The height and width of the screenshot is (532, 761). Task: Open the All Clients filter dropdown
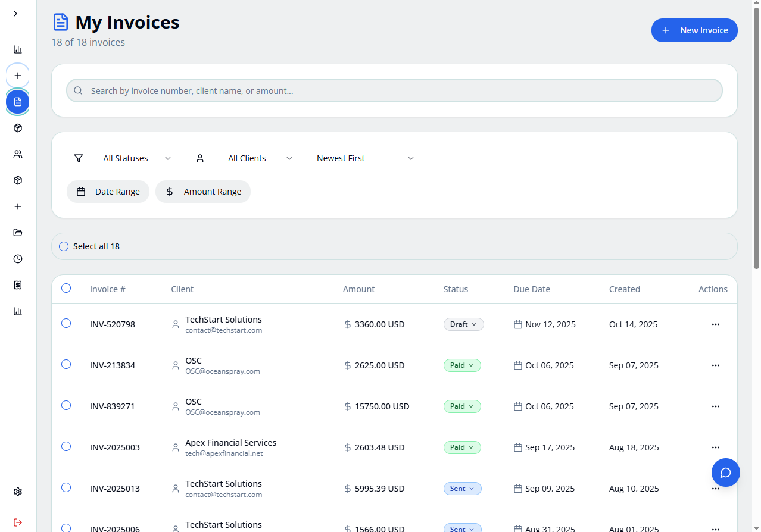click(x=258, y=158)
